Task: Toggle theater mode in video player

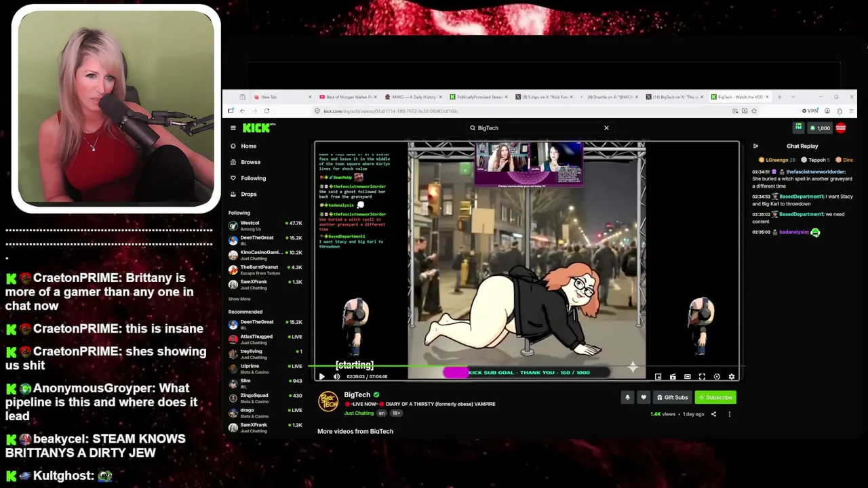Action: 688,377
